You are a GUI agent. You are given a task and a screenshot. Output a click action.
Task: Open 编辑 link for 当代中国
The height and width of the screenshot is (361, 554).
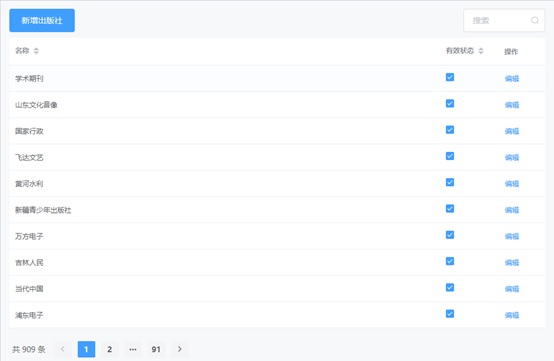512,289
